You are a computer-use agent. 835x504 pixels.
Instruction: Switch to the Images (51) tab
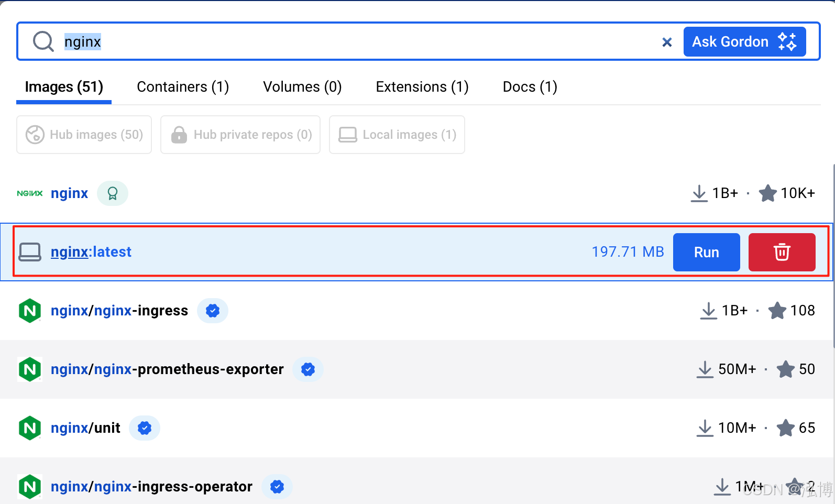(64, 86)
